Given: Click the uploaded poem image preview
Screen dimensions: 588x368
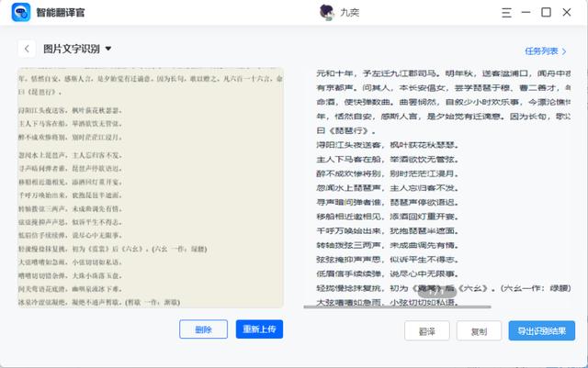Looking at the screenshot, I should [151, 187].
